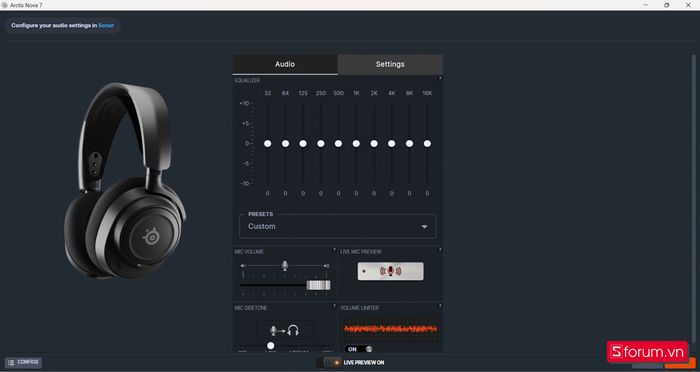700x372 pixels.
Task: Click the 'MIC VOLUME' section label
Action: (249, 252)
